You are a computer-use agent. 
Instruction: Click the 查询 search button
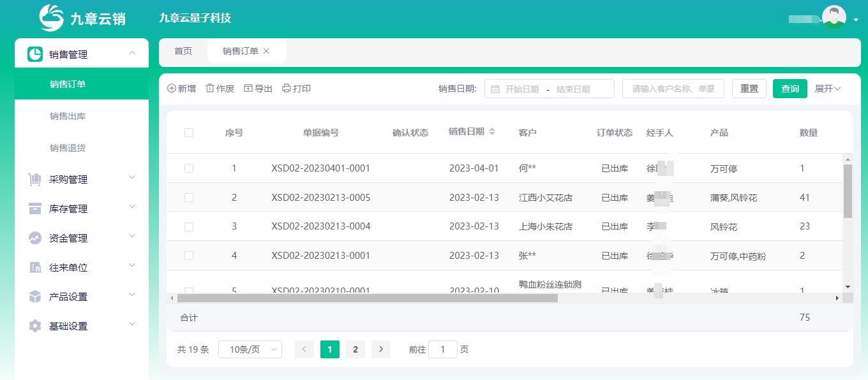789,89
